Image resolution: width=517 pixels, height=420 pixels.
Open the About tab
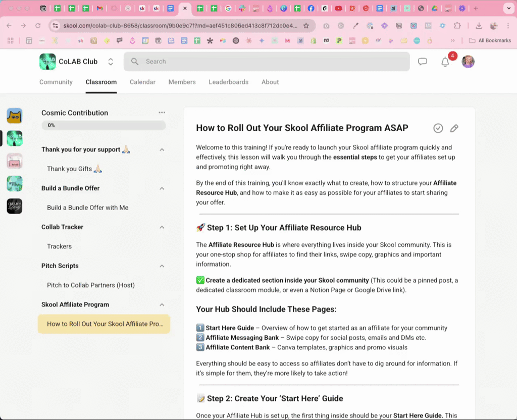coord(270,82)
